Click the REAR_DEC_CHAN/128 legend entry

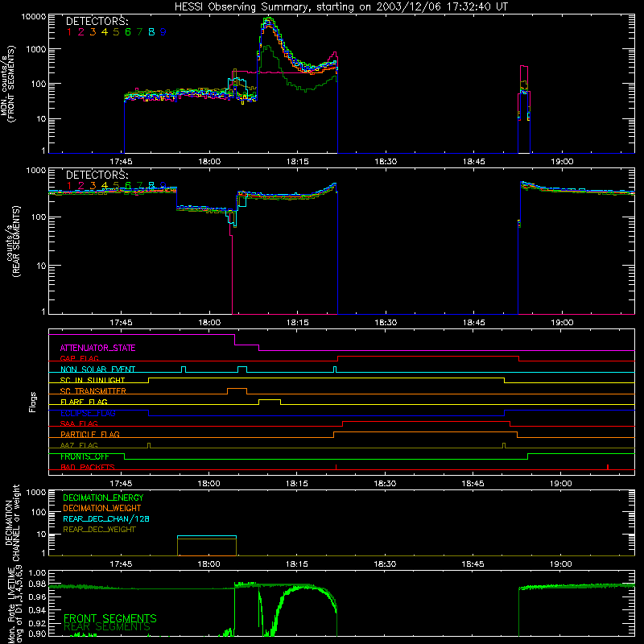(106, 518)
